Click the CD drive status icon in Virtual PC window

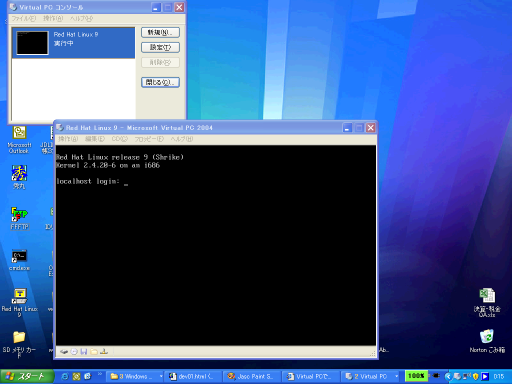tap(74, 352)
